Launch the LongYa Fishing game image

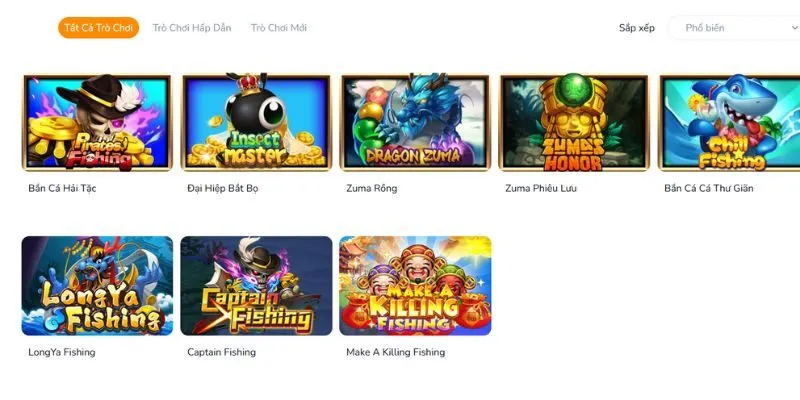pyautogui.click(x=97, y=286)
